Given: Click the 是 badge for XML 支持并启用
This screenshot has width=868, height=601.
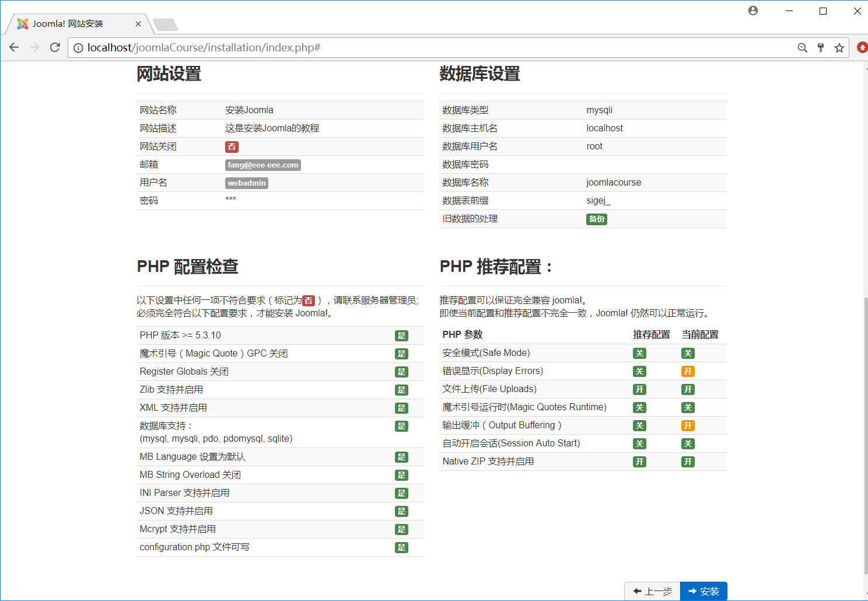Looking at the screenshot, I should [401, 408].
